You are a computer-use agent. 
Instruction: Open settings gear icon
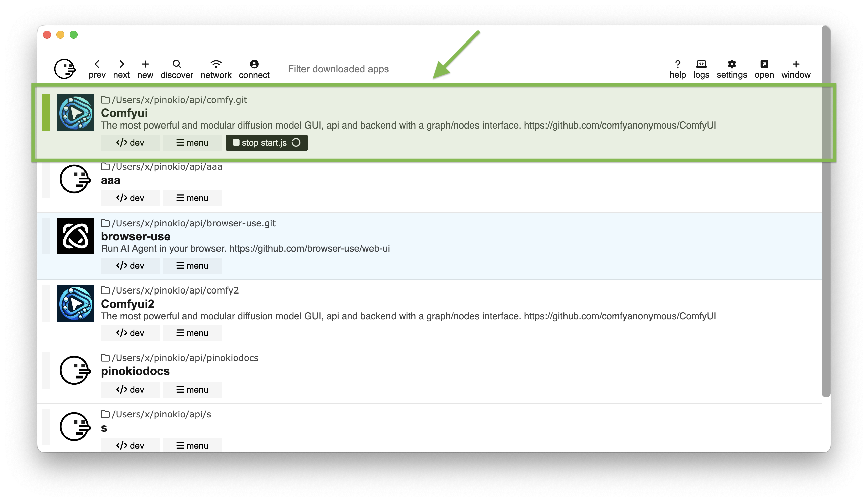point(731,69)
